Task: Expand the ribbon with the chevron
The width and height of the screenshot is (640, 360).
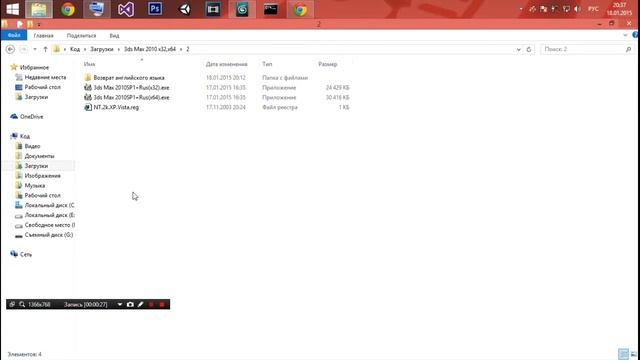Action: click(x=625, y=35)
